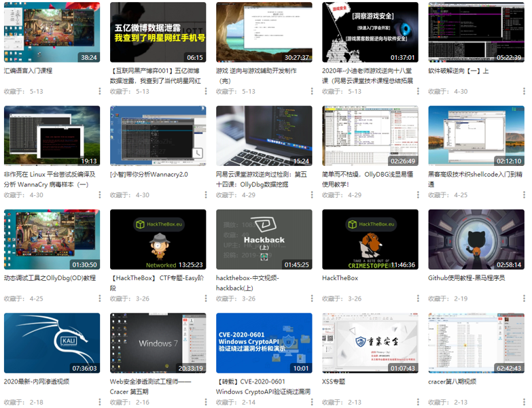Open more options for 2020最新-内网渗透视频 card
This screenshot has width=532, height=408.
coord(99,402)
